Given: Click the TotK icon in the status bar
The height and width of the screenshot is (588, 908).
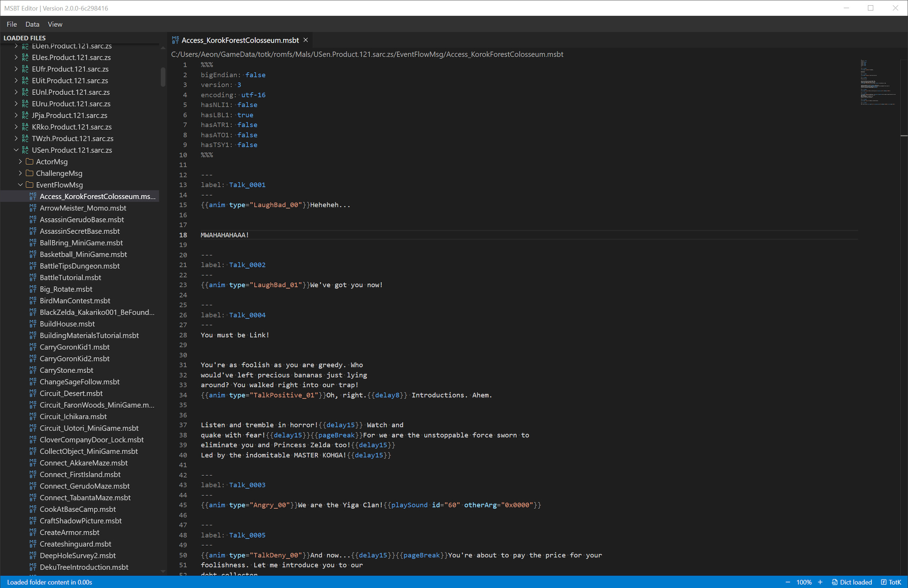Looking at the screenshot, I should 884,582.
